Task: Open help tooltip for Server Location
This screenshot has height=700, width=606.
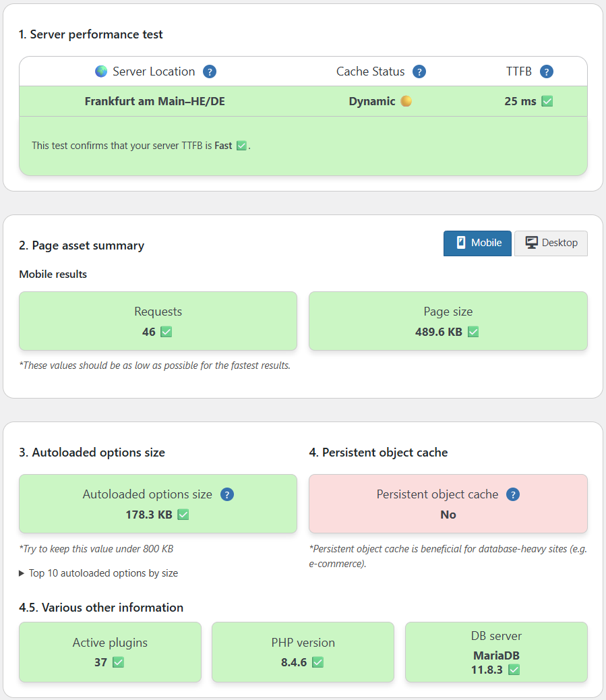Action: 210,71
